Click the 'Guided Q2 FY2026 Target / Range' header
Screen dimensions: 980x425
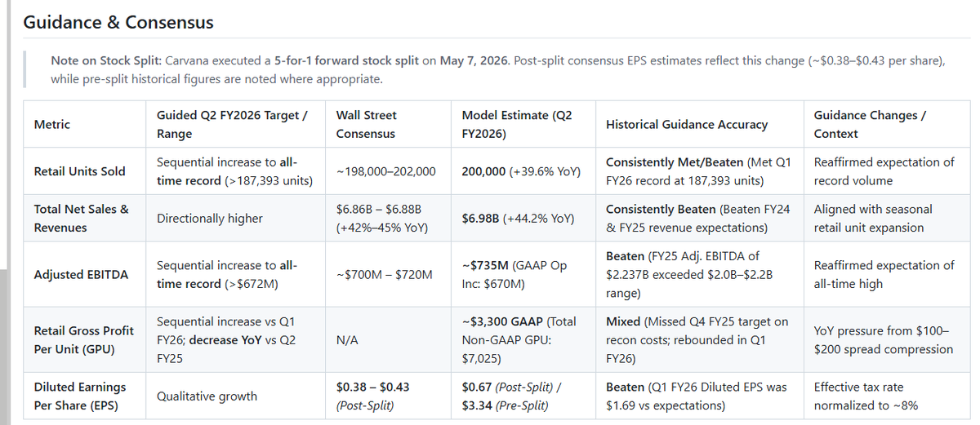(x=232, y=124)
